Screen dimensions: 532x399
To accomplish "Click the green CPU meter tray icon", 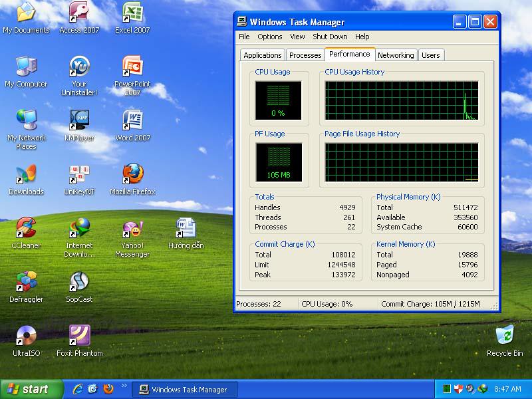I will (447, 389).
